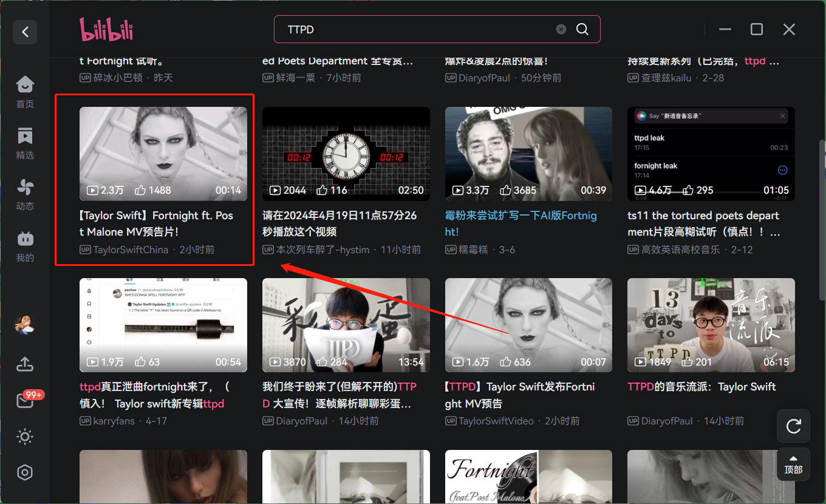
Task: Open the 彩蛋 TTPD video thumbnail
Action: click(x=346, y=325)
